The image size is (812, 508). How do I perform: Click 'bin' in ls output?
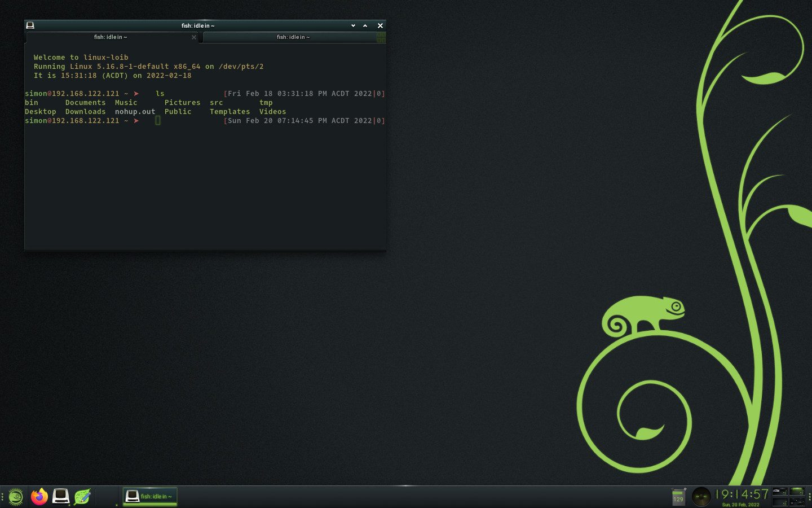[x=32, y=103]
